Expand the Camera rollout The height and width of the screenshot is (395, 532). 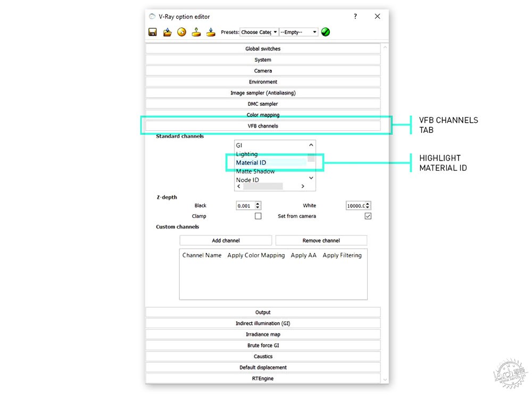tap(263, 71)
